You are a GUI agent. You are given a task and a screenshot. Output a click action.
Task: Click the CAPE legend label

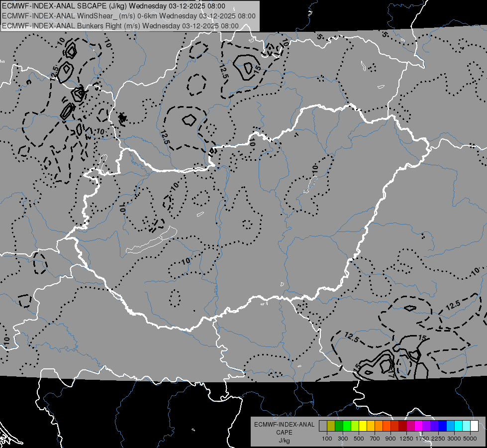pyautogui.click(x=284, y=433)
